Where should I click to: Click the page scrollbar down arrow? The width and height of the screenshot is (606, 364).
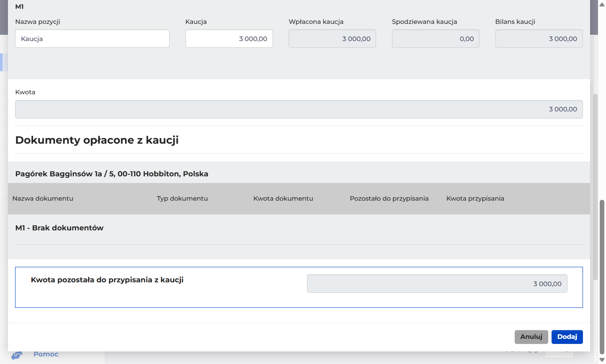602,360
